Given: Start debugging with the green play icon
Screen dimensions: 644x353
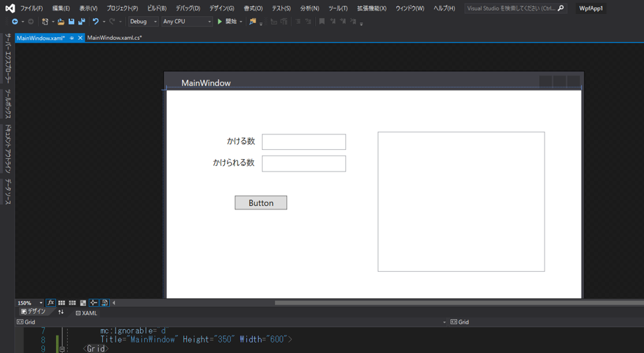Looking at the screenshot, I should coord(220,22).
